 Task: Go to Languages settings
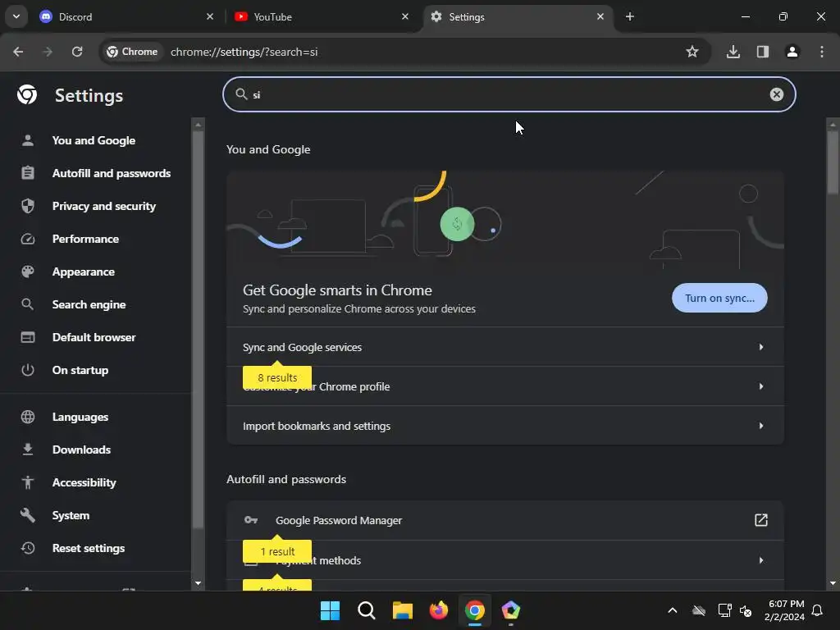[x=80, y=417]
